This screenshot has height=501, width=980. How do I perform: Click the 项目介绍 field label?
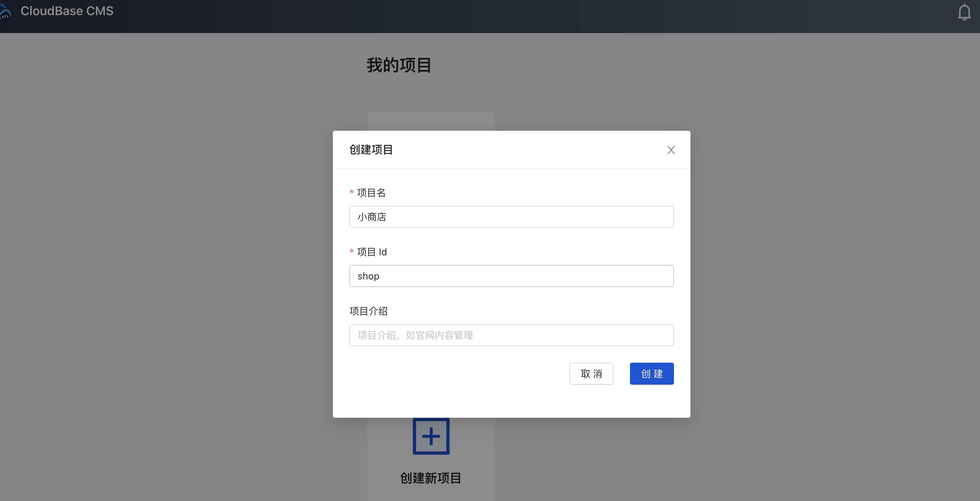coord(368,311)
